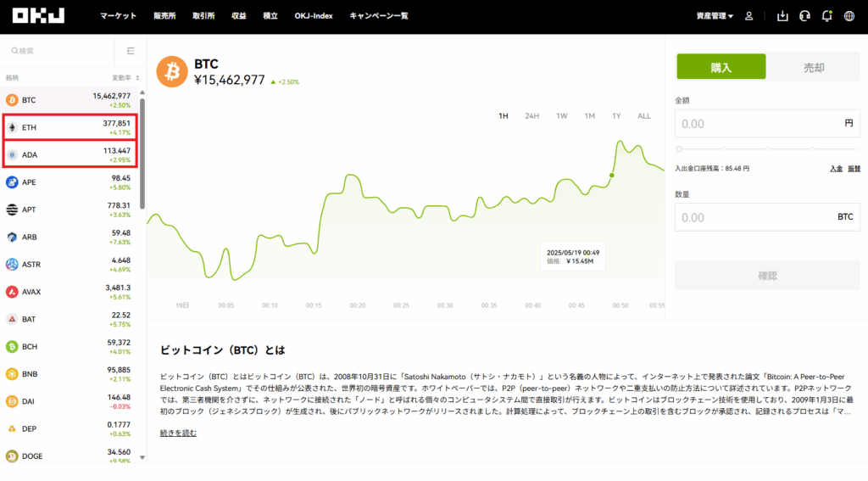Screen dimensions: 868x481
Task: Select the 1H chart range
Action: (504, 116)
